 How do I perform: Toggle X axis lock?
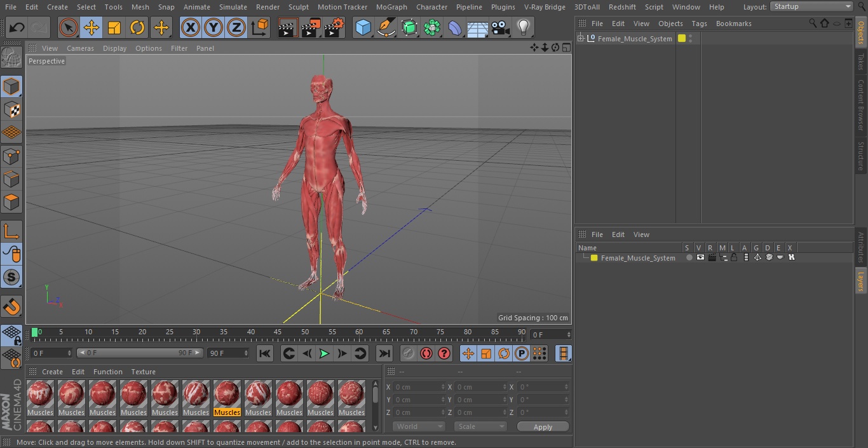(x=191, y=27)
